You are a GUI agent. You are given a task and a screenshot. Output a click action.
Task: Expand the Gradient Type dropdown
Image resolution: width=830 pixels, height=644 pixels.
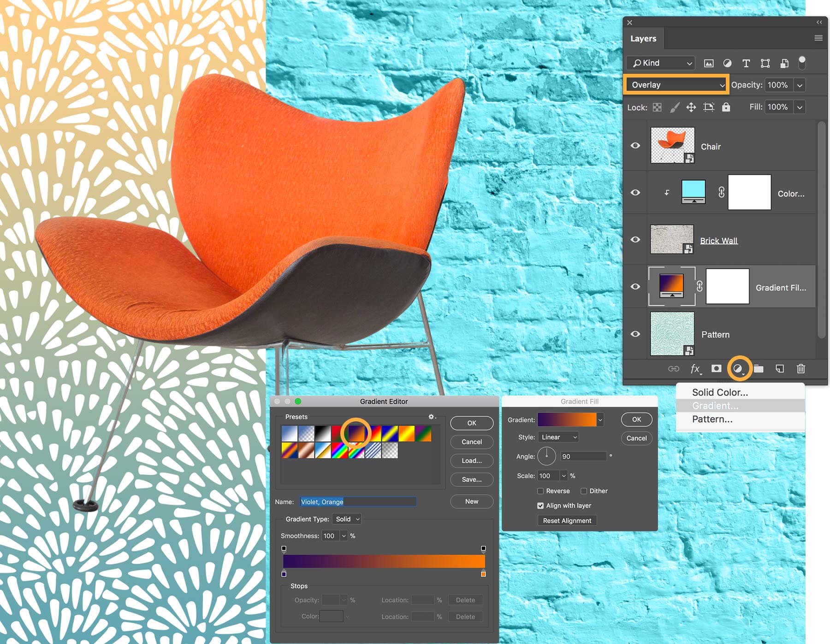tap(346, 519)
